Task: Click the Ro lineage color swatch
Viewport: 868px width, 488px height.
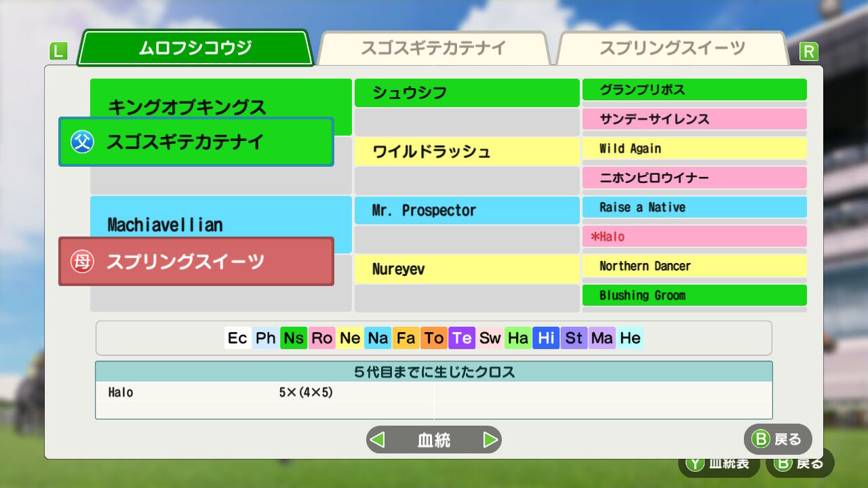Action: click(x=322, y=338)
